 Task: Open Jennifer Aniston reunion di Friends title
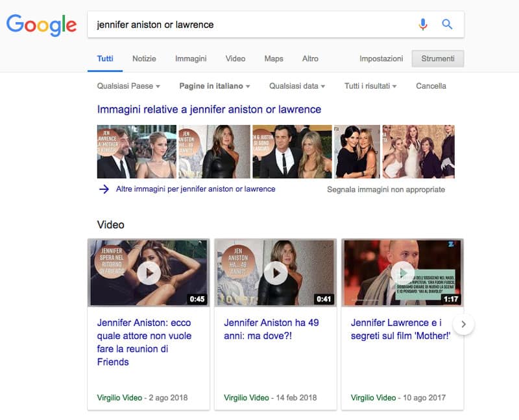(x=144, y=342)
